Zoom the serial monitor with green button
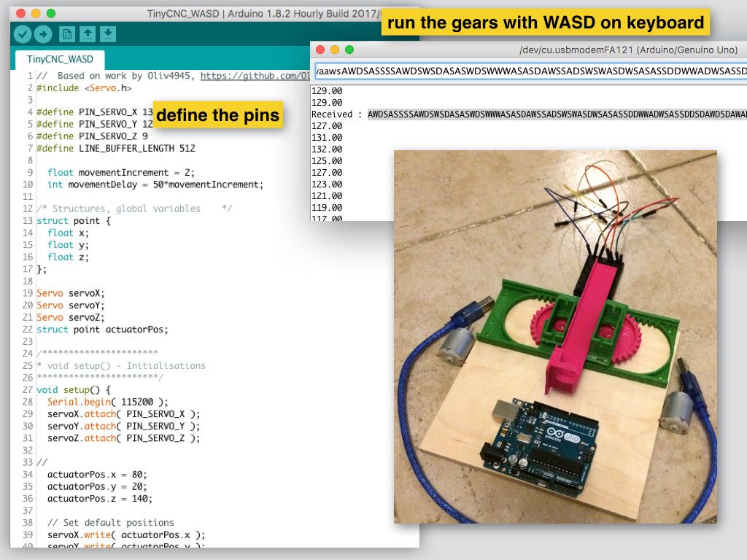Image resolution: width=747 pixels, height=560 pixels. click(349, 50)
